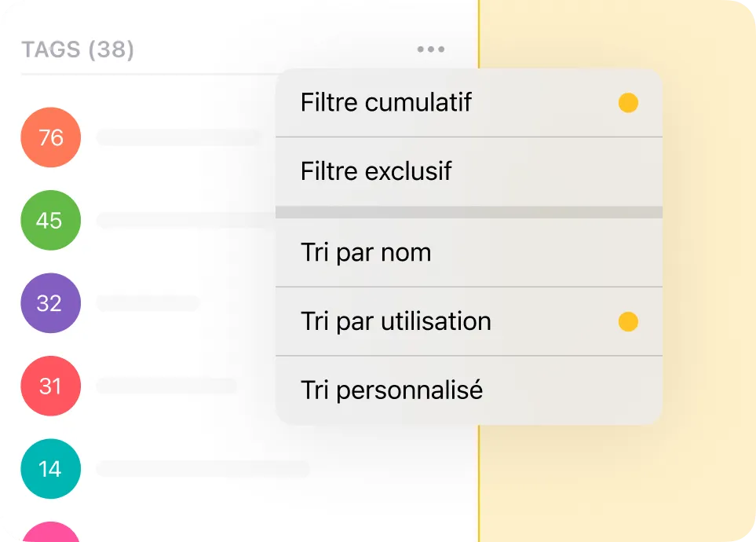Choose the Filtre exclusif menu option
Image resolution: width=756 pixels, height=542 pixels.
pos(376,171)
